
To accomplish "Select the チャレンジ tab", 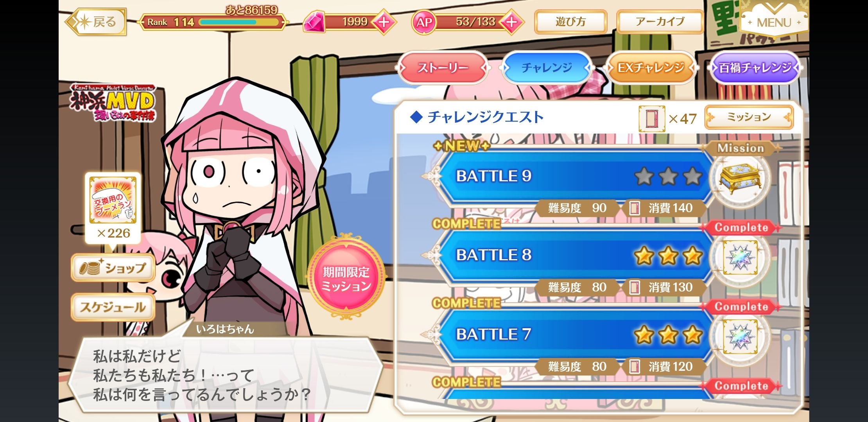I will pos(547,68).
